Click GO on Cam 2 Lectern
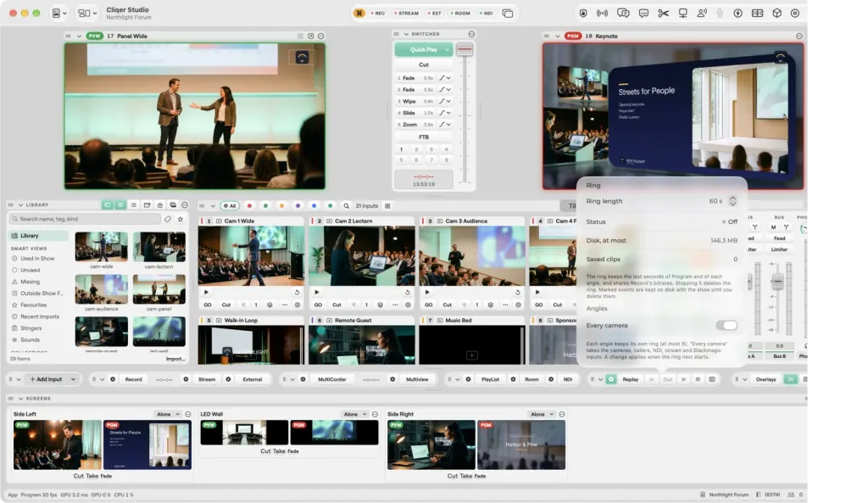 pos(319,305)
